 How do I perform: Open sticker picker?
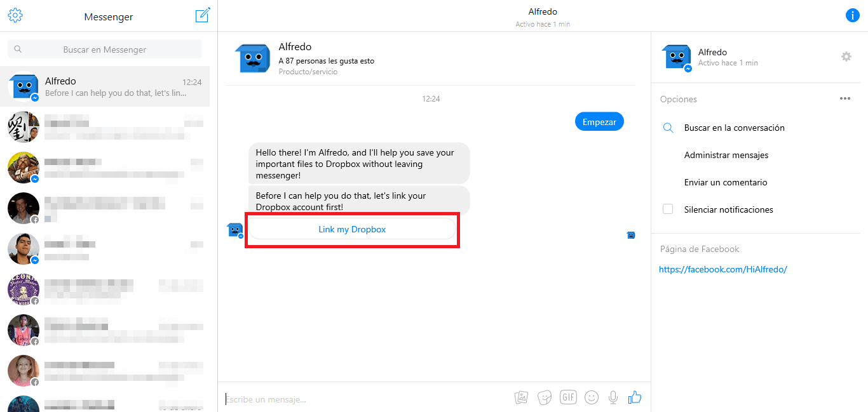click(545, 397)
